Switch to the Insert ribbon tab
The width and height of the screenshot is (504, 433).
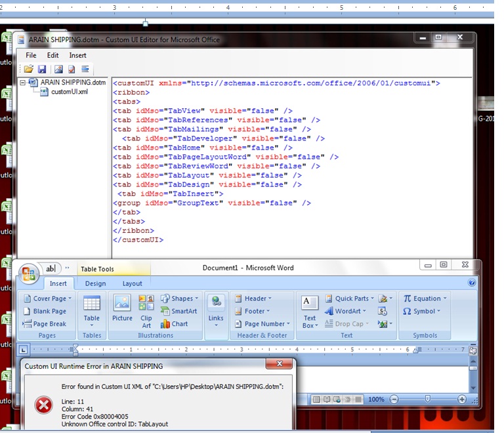(58, 283)
